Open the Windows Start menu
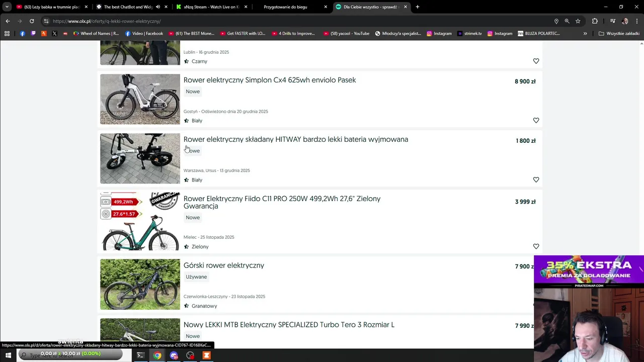The image size is (644, 362). (x=8, y=355)
